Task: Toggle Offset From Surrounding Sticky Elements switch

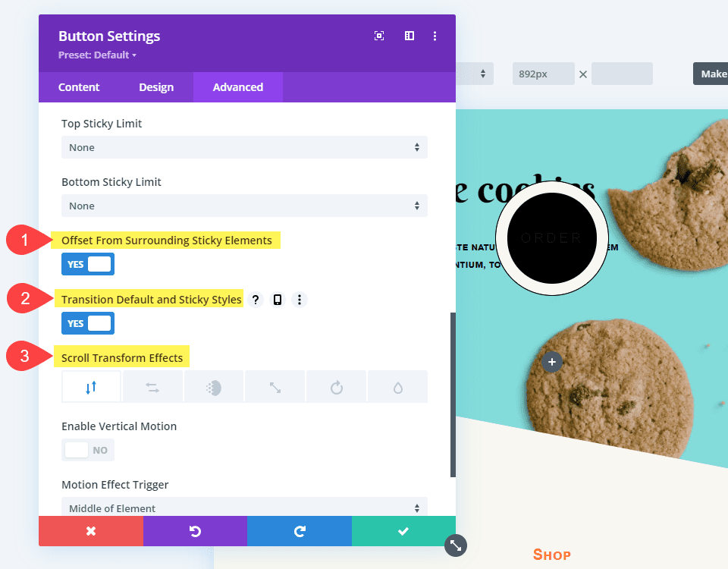Action: tap(88, 264)
